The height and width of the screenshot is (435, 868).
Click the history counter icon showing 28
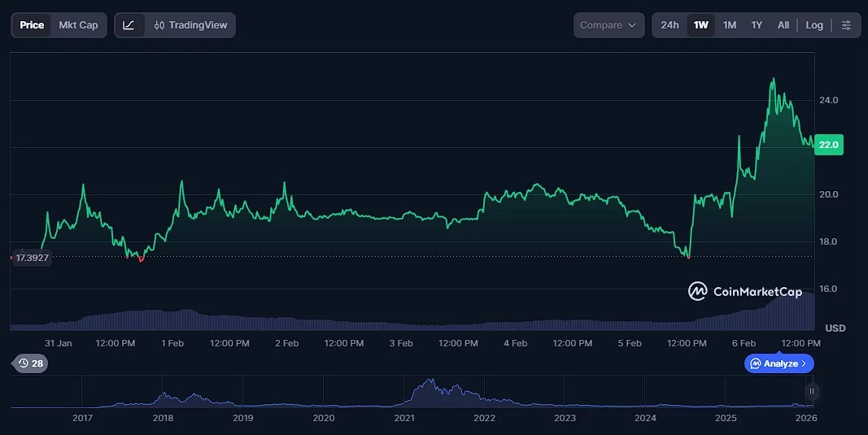(x=30, y=363)
